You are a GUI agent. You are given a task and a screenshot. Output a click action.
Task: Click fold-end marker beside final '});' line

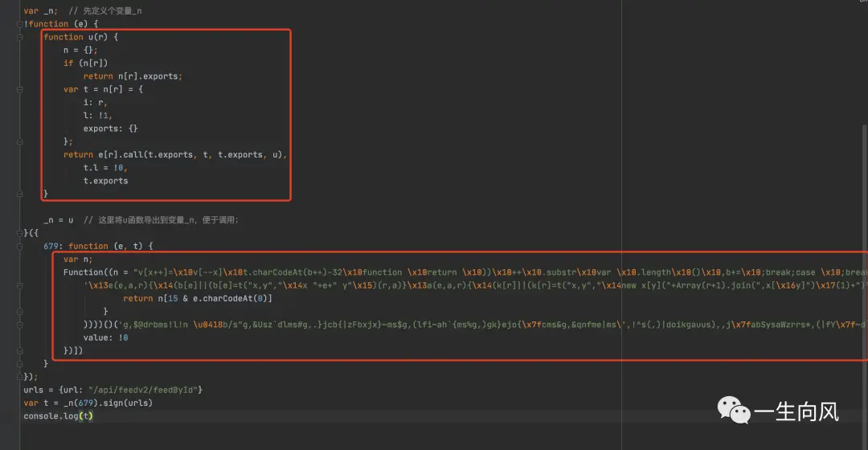[19, 377]
